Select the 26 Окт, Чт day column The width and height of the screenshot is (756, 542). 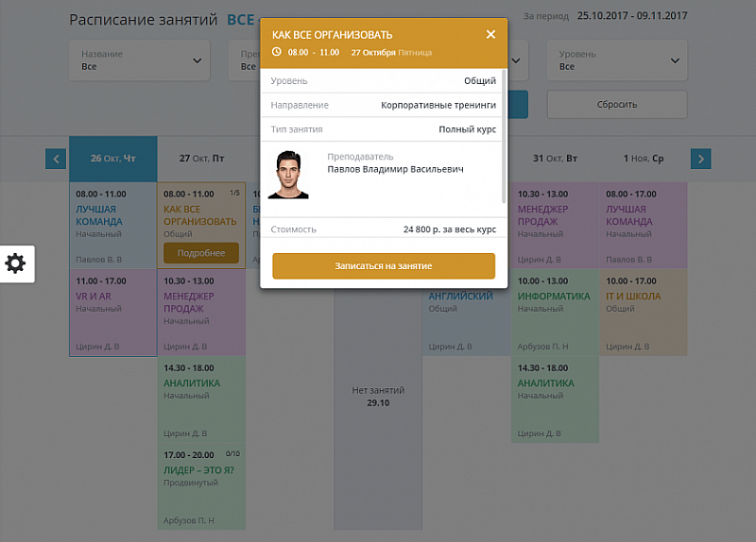click(112, 159)
